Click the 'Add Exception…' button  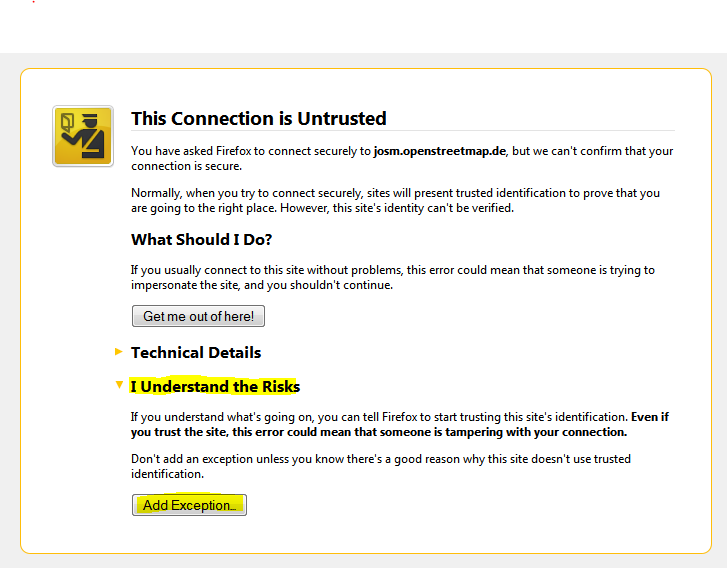[x=189, y=505]
